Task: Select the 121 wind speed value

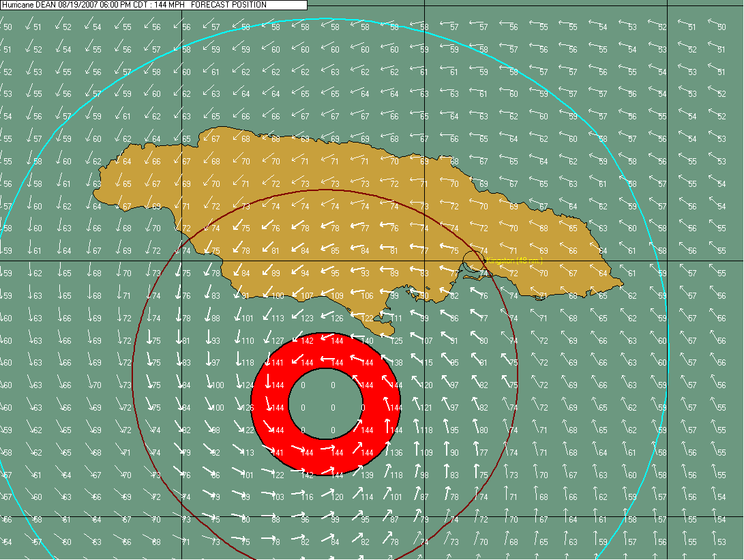Action: coord(426,408)
